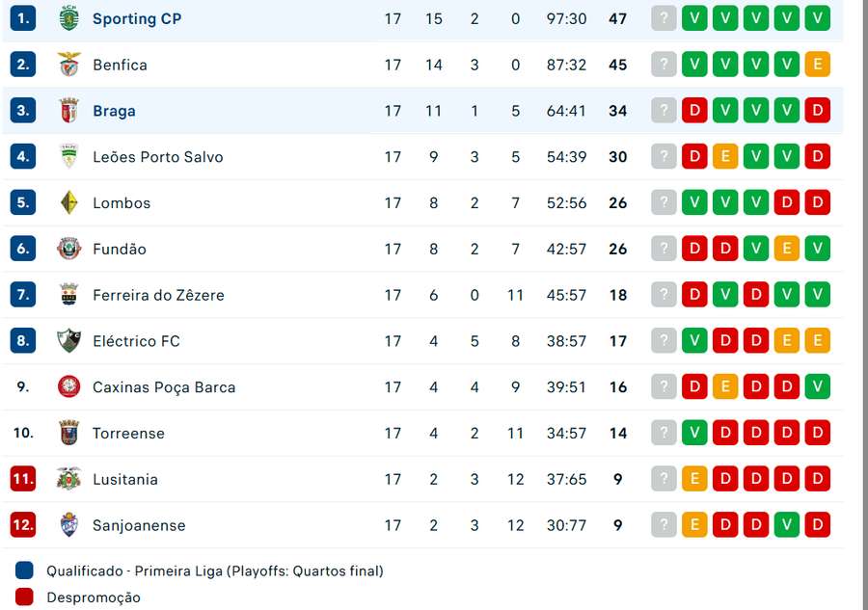Viewport: 868px width, 610px height.
Task: Click the Lombos club crest
Action: [68, 202]
